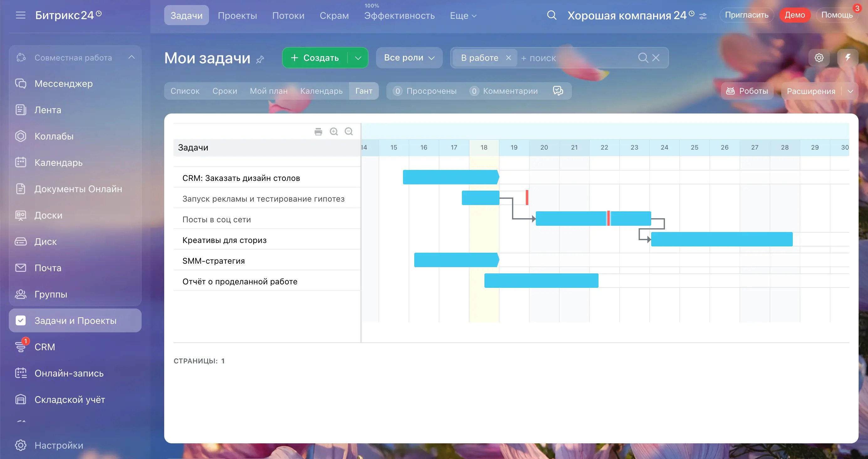Toggle the Комментарии counter filter
The height and width of the screenshot is (459, 868).
pos(504,91)
